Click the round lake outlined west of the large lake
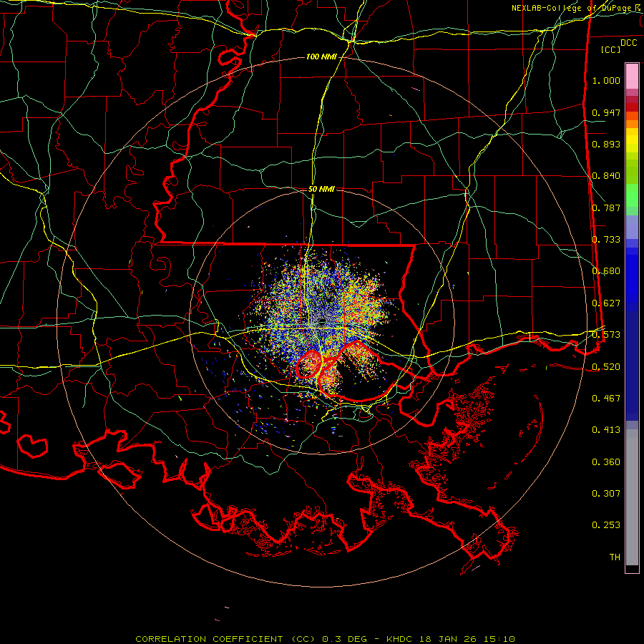Screen dimensions: 644x644 tap(309, 364)
